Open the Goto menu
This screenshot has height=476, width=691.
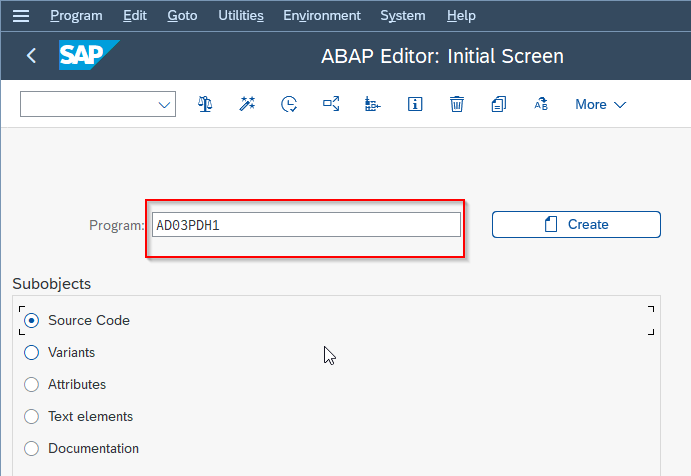point(182,16)
